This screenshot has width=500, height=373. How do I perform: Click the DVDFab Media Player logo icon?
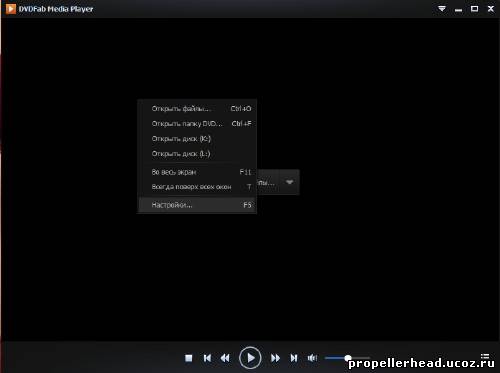(11, 9)
